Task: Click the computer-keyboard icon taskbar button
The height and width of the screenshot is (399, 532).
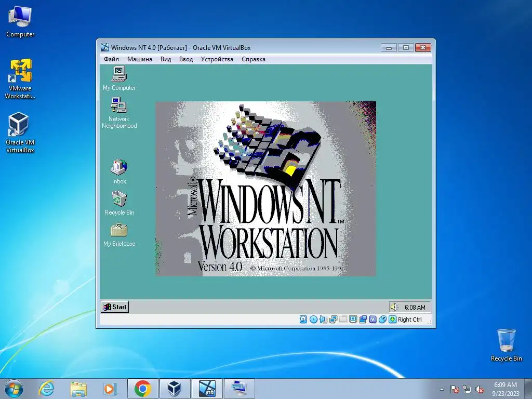Action: coord(239,389)
